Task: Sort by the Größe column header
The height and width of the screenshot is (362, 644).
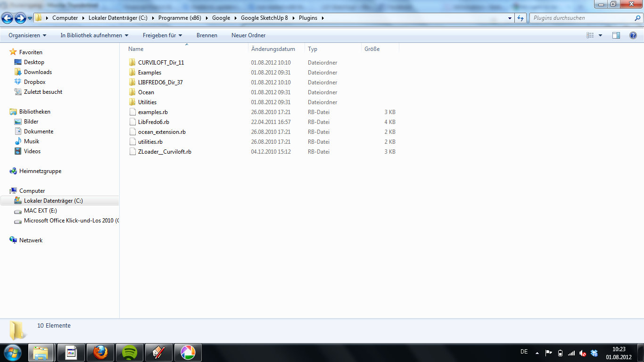Action: (372, 49)
